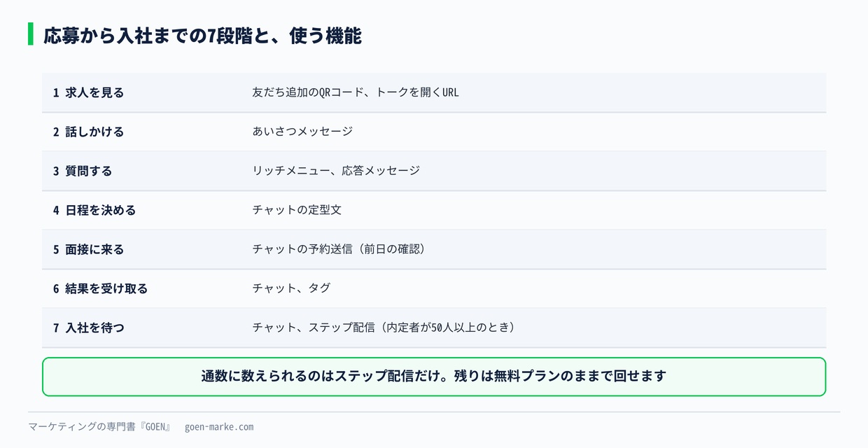Viewport: 868px width, 448px height.
Task: Click the cell チャット、タグ
Action: (x=291, y=288)
